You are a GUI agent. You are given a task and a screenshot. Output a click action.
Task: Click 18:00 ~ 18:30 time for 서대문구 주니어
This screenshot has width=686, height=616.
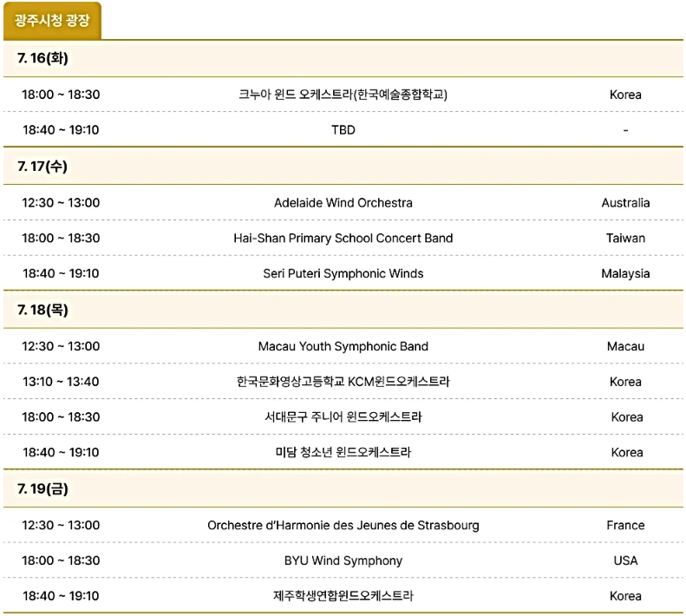[61, 416]
